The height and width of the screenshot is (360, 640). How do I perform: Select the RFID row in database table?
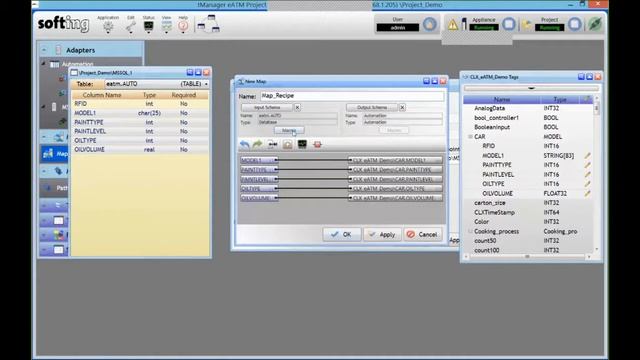(140, 104)
